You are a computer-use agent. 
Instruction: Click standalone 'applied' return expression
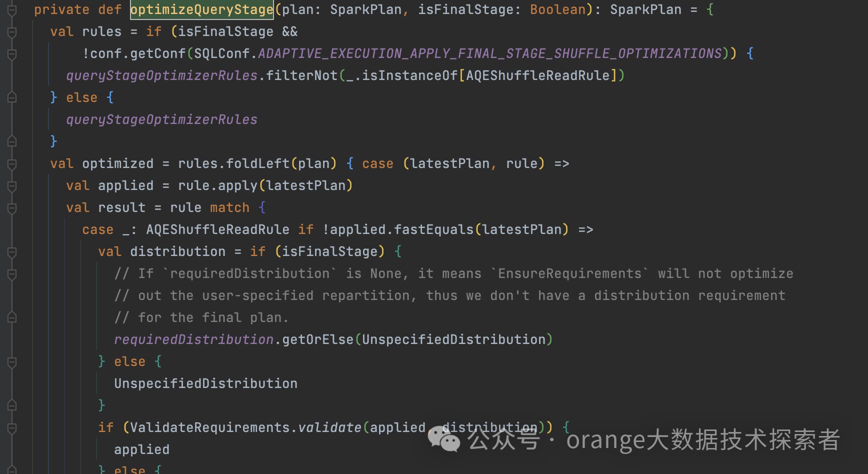click(142, 449)
